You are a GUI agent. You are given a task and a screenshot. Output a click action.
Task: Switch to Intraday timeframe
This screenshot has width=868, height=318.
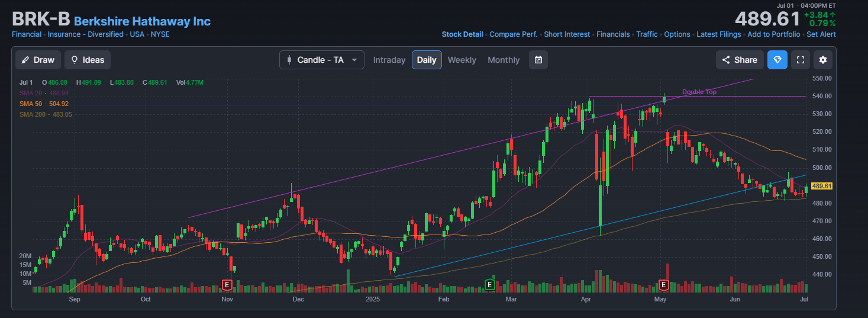pyautogui.click(x=389, y=60)
